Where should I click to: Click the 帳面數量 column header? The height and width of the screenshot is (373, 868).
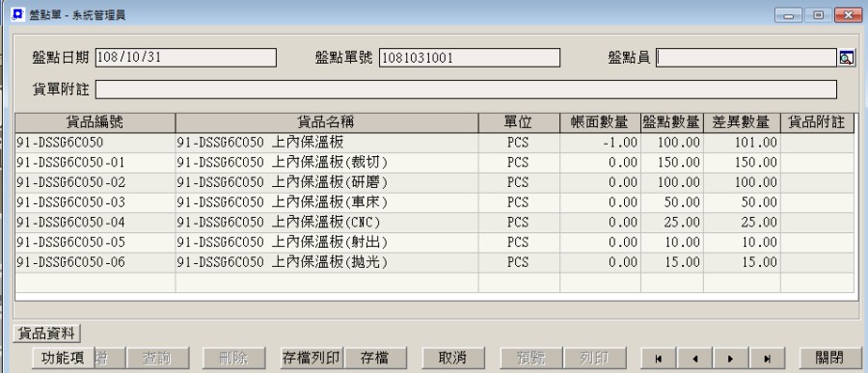(600, 122)
